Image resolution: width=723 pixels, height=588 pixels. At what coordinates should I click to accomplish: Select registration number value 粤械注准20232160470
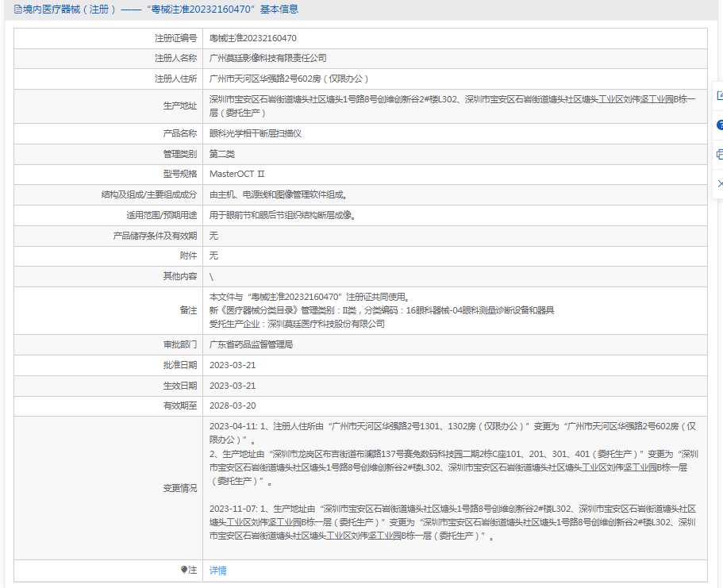(x=252, y=38)
